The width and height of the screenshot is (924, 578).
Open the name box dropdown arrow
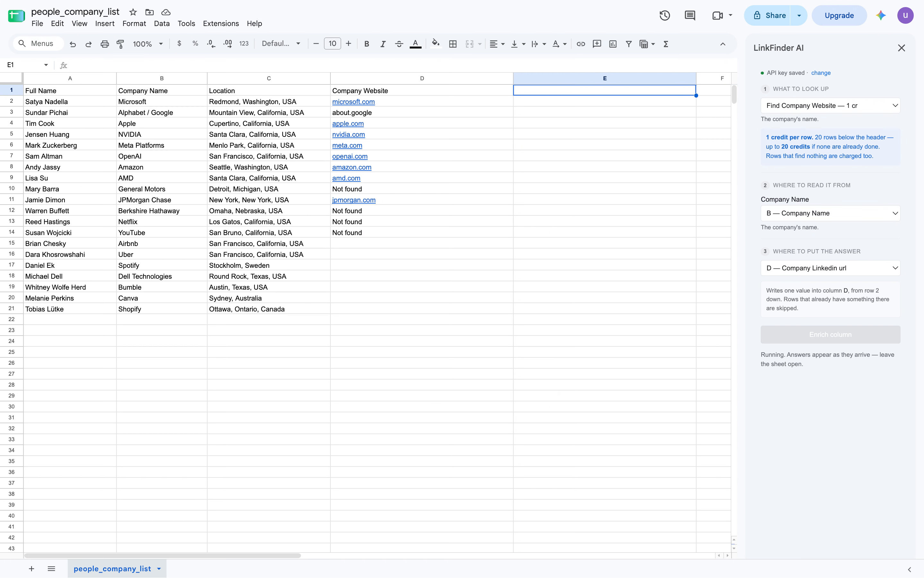click(x=46, y=65)
